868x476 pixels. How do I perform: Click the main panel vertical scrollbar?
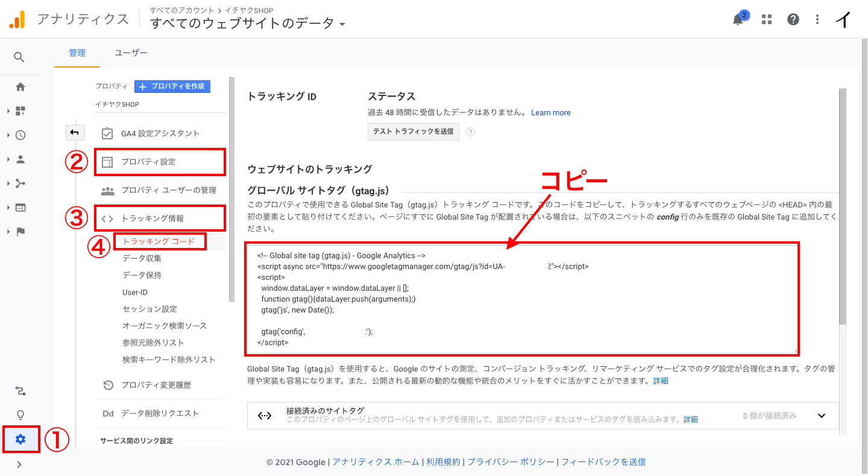click(x=843, y=206)
